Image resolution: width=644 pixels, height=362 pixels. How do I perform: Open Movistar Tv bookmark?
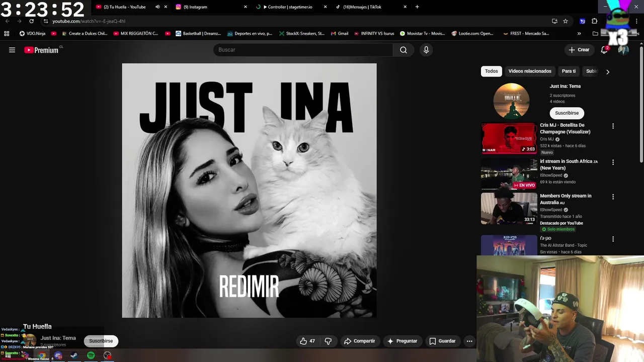423,34
